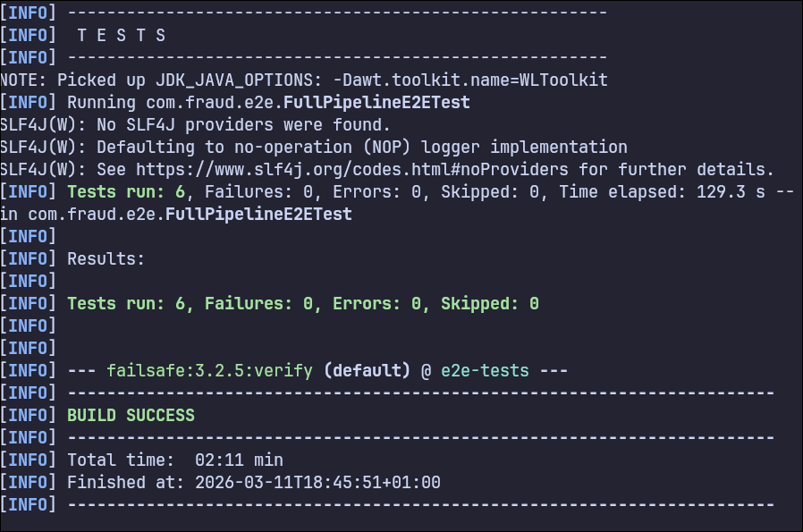The image size is (803, 532).
Task: Click the Results: line
Action: click(106, 258)
